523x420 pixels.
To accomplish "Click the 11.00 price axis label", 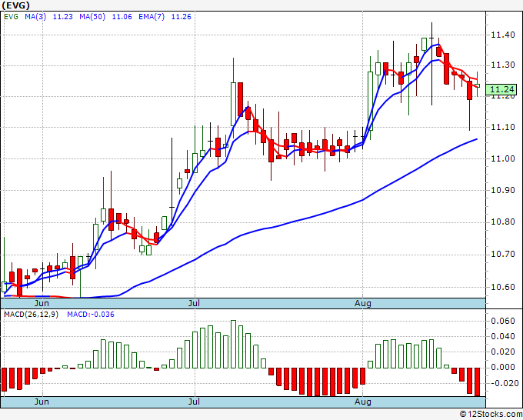I will (502, 158).
